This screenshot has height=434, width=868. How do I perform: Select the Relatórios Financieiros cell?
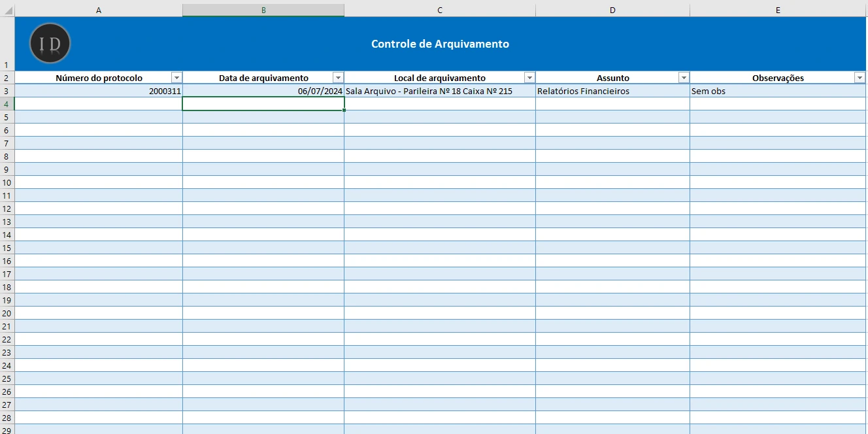612,91
